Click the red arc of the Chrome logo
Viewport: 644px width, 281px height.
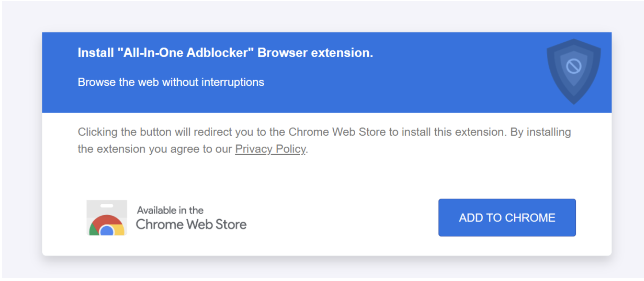click(106, 220)
